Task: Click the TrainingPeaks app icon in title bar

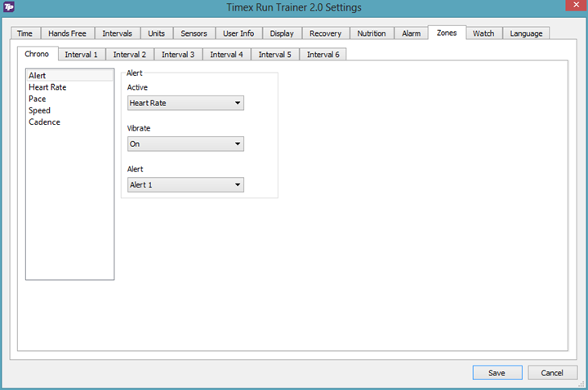Action: 9,7
